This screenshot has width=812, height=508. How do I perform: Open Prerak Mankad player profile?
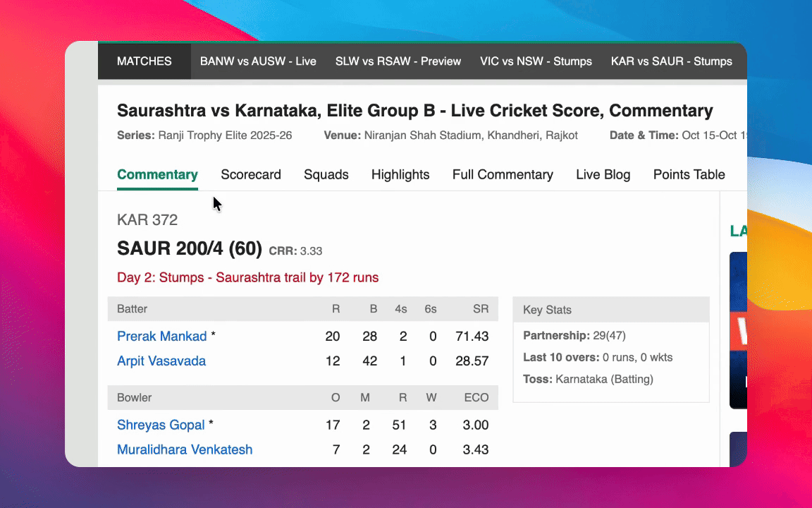[x=161, y=337]
